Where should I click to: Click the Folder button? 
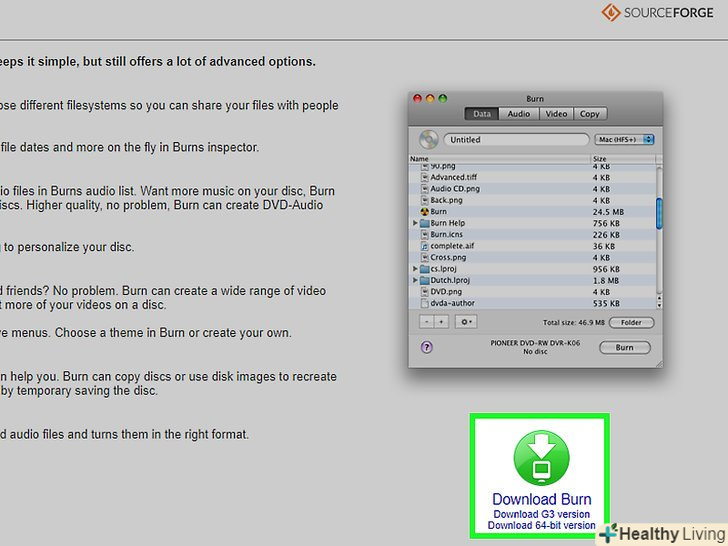coord(631,322)
